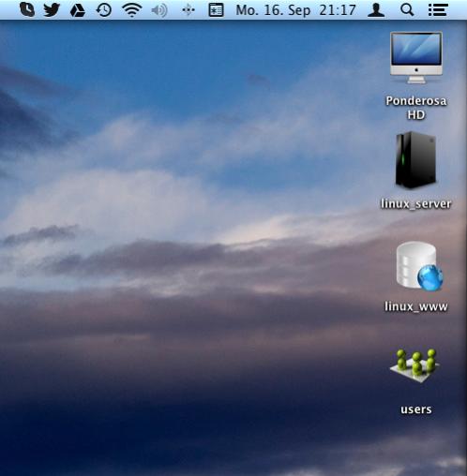
Task: Open Spotlight search magnifier
Action: (407, 10)
